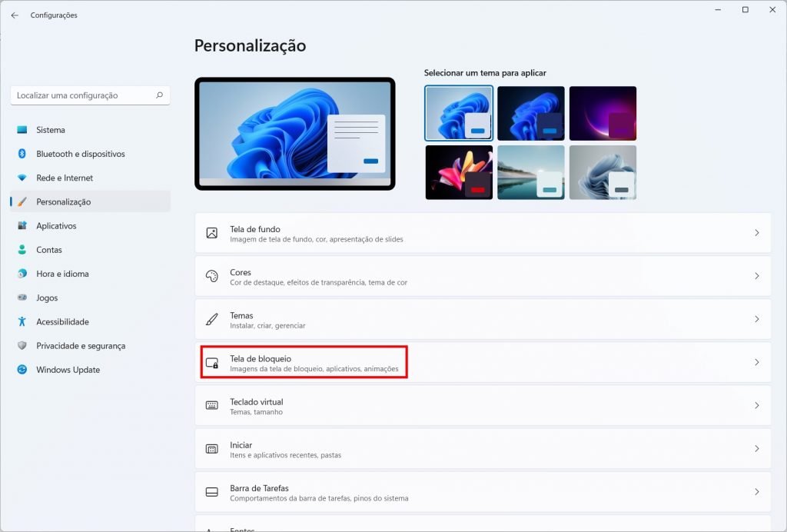The image size is (787, 532).
Task: Click the back arrow icon
Action: (x=15, y=15)
